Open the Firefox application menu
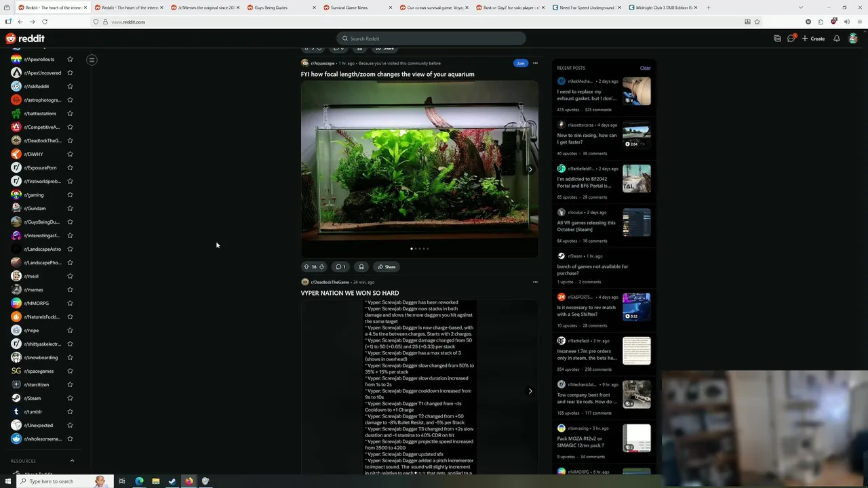This screenshot has width=868, height=488. (x=860, y=22)
